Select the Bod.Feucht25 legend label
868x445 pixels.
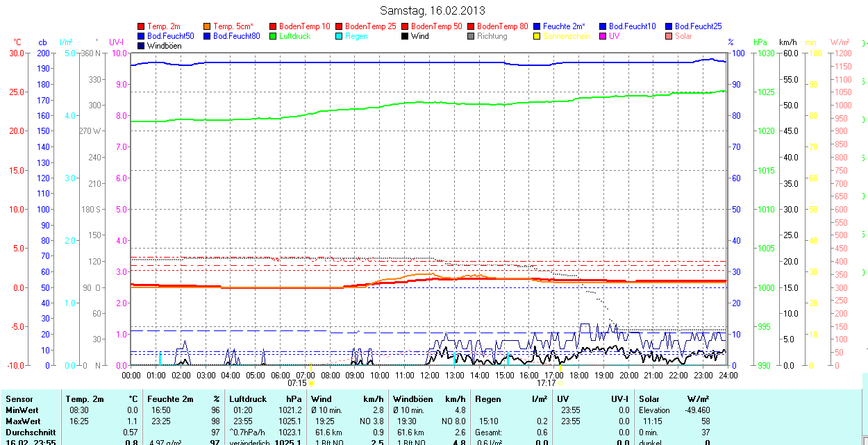click(x=698, y=26)
